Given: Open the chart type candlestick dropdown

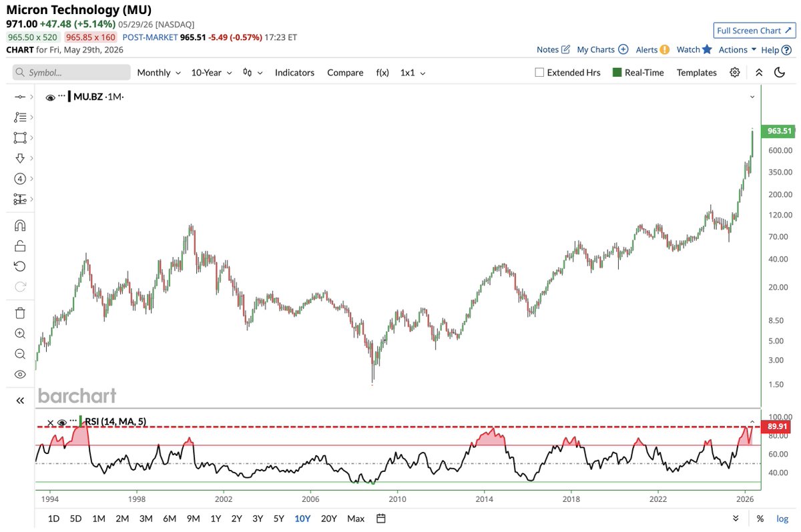Looking at the screenshot, I should pyautogui.click(x=252, y=73).
